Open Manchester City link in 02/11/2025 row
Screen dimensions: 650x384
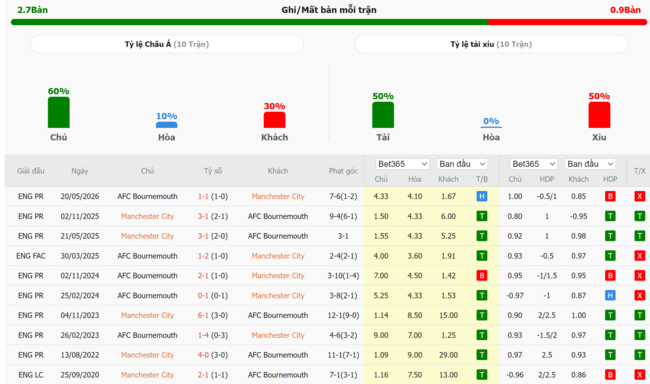point(147,216)
